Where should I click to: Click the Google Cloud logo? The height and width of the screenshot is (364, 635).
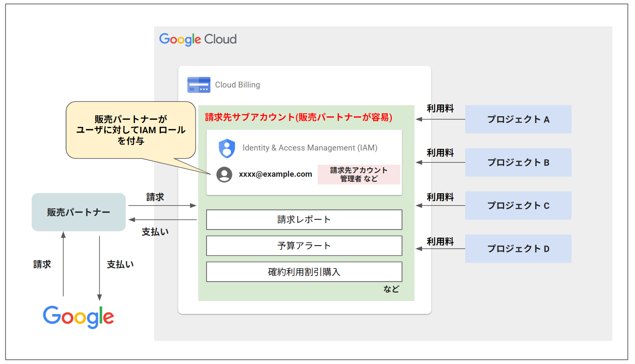[198, 39]
